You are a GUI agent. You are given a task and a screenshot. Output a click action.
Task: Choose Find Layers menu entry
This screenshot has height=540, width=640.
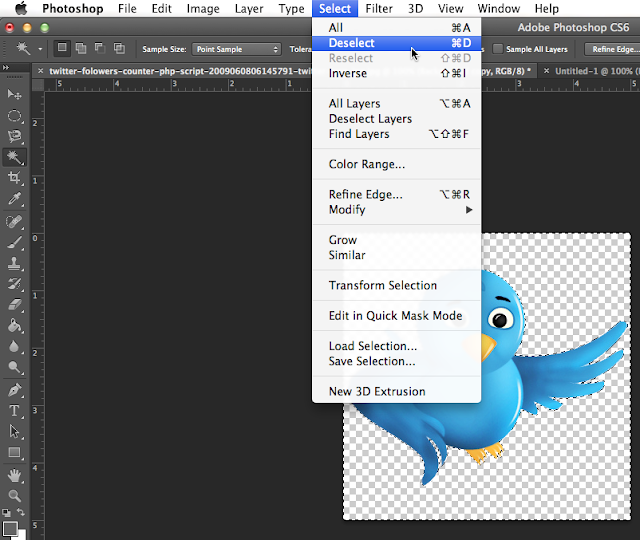click(x=397, y=134)
